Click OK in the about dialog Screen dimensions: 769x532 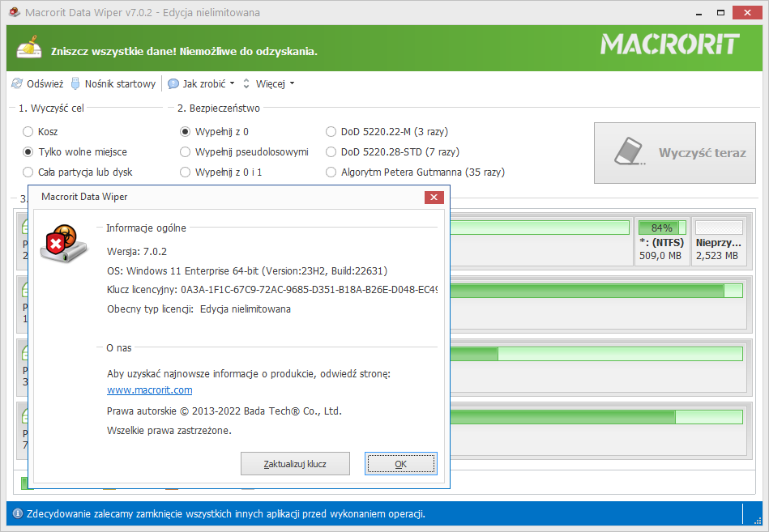coord(400,463)
